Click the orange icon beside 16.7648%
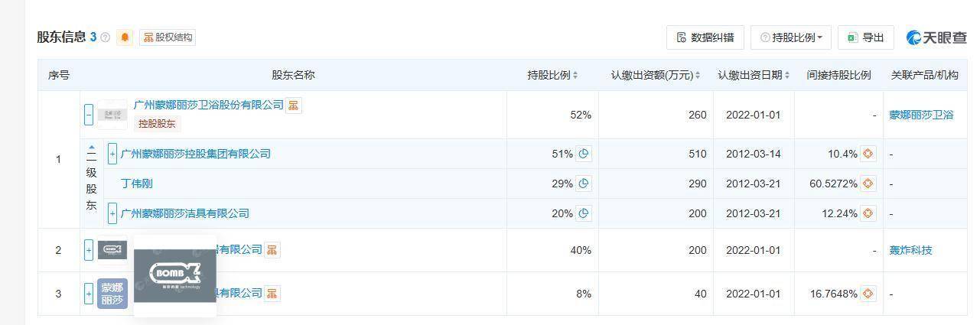Viewport: 980px width, 325px height. 868,294
